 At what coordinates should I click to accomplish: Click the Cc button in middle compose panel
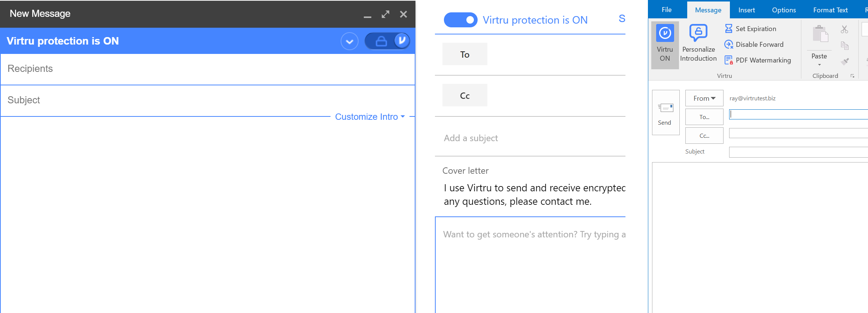click(465, 95)
